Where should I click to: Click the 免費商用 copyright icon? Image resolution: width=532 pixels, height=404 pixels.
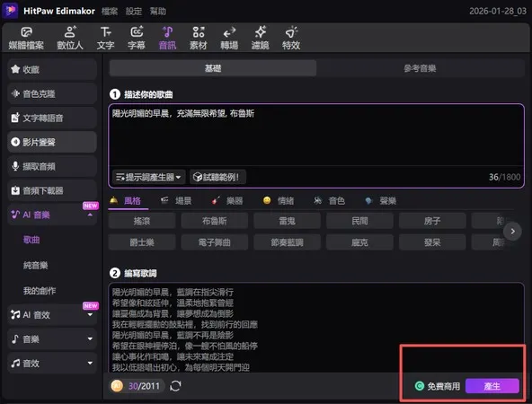coord(420,386)
